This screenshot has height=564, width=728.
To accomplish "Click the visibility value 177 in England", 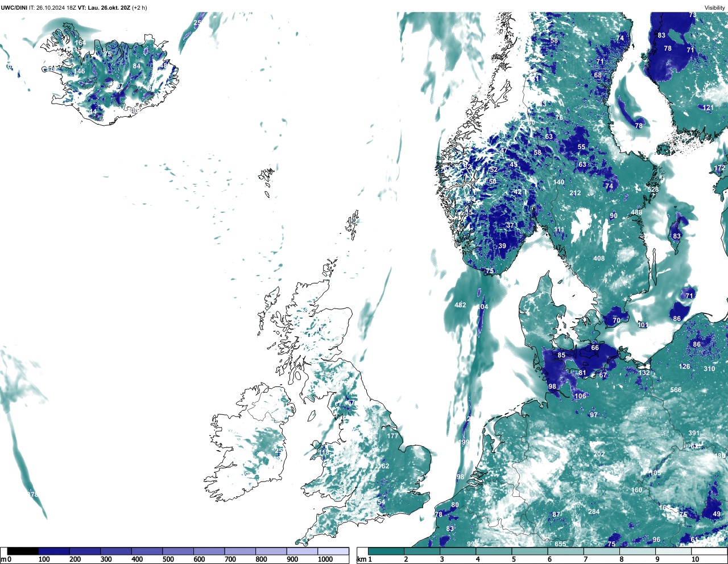I will (x=392, y=436).
